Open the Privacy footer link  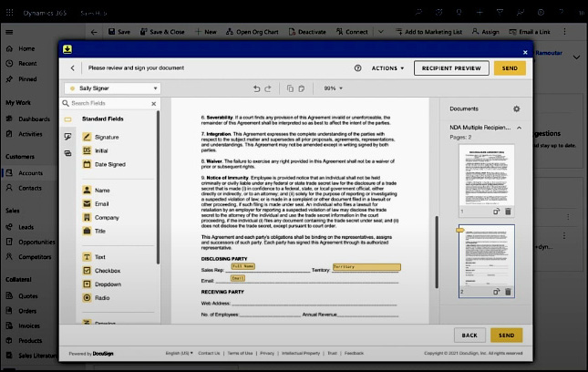pyautogui.click(x=267, y=353)
